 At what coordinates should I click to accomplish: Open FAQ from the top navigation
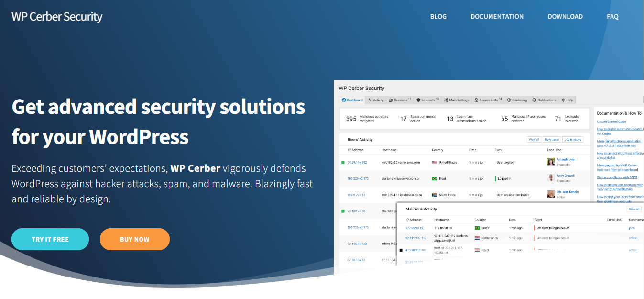612,16
